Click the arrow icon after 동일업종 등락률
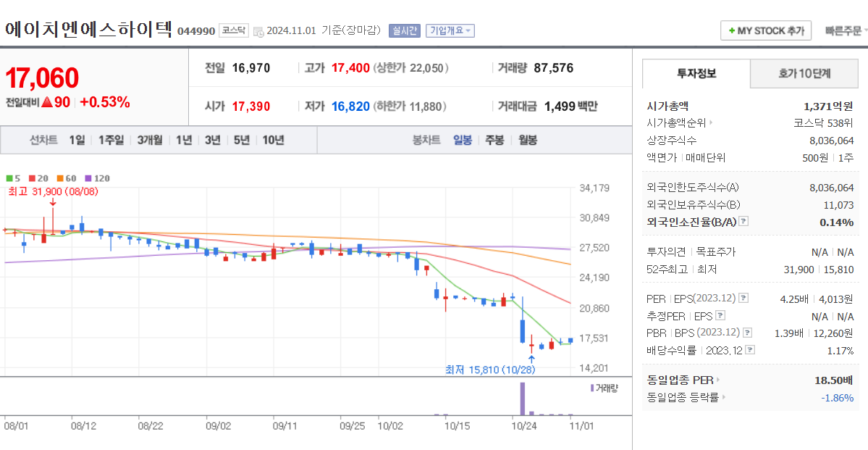This screenshot has width=868, height=450. (x=723, y=397)
